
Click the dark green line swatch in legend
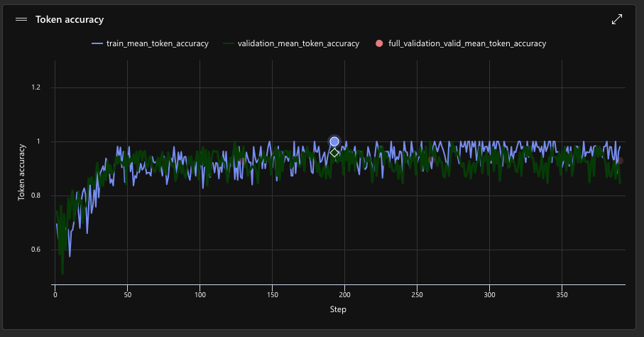click(229, 43)
